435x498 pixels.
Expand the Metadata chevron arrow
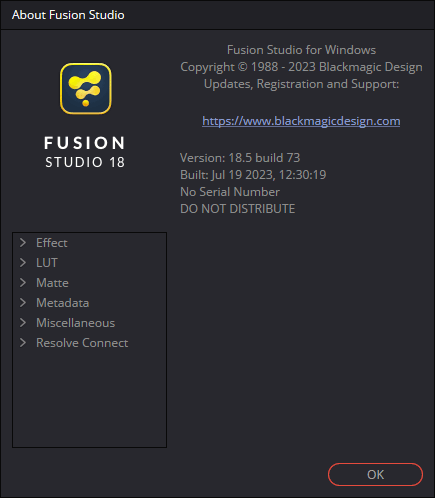tap(23, 303)
